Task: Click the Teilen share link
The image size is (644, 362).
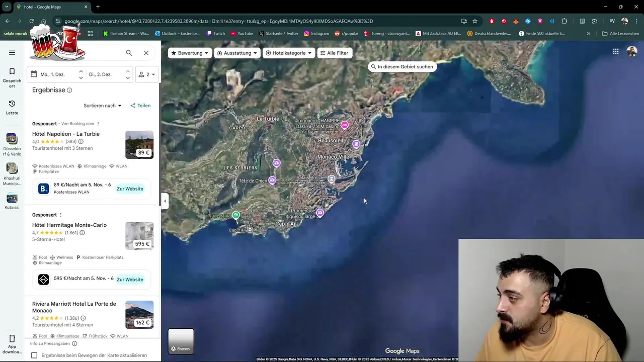Action: (x=140, y=106)
